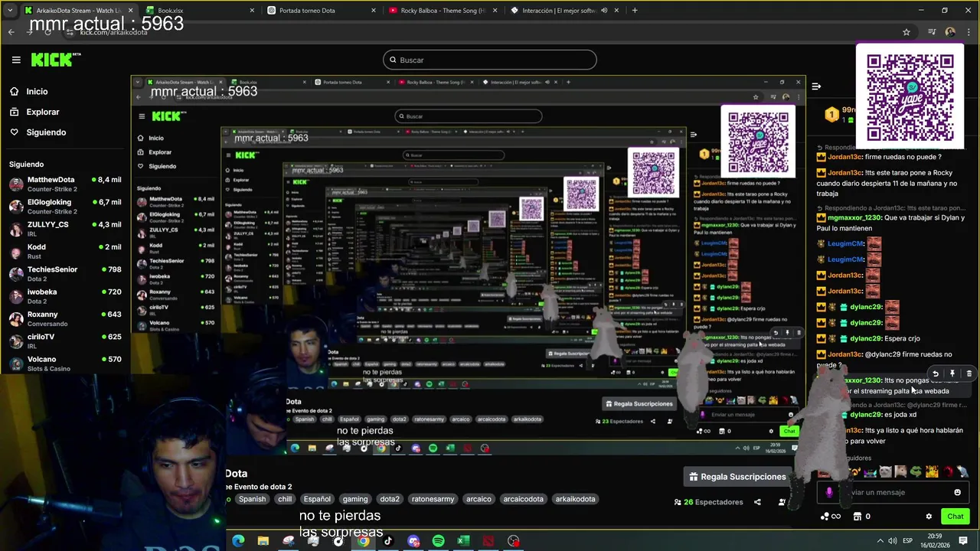Viewport: 980px width, 551px height.
Task: Open the notification center icon
Action: 963,541
